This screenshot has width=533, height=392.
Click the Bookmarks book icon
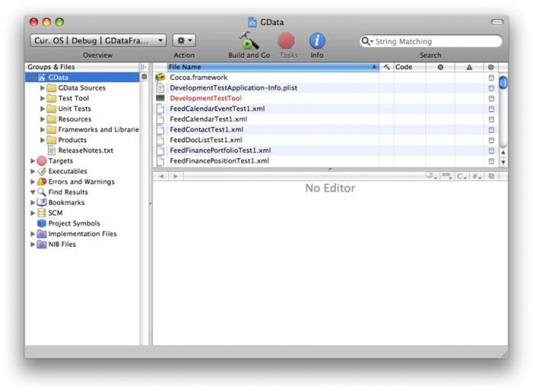click(41, 203)
